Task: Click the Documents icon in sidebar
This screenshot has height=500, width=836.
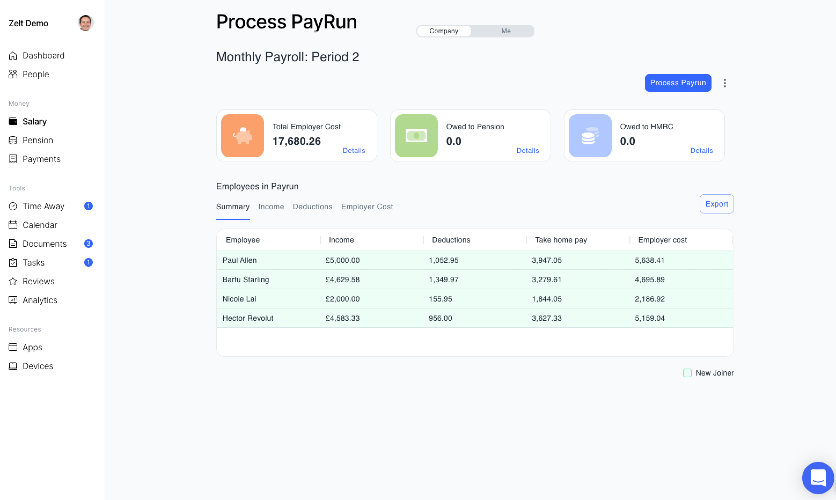Action: pos(13,244)
